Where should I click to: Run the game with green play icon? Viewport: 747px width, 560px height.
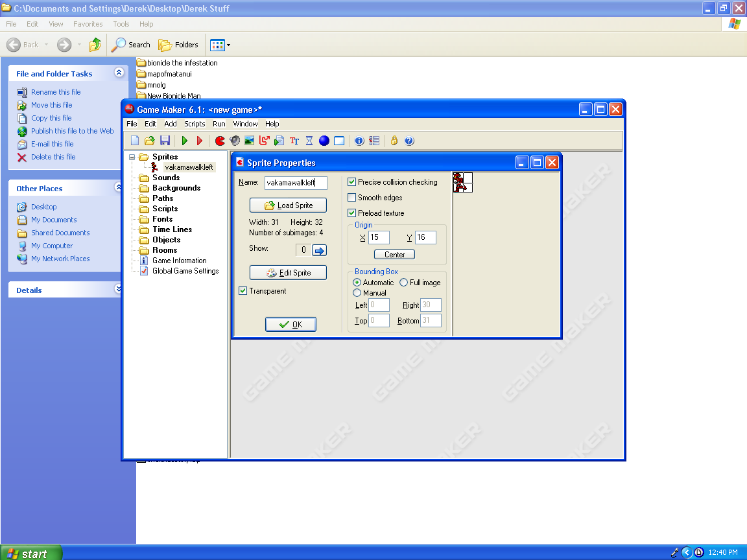coord(185,141)
